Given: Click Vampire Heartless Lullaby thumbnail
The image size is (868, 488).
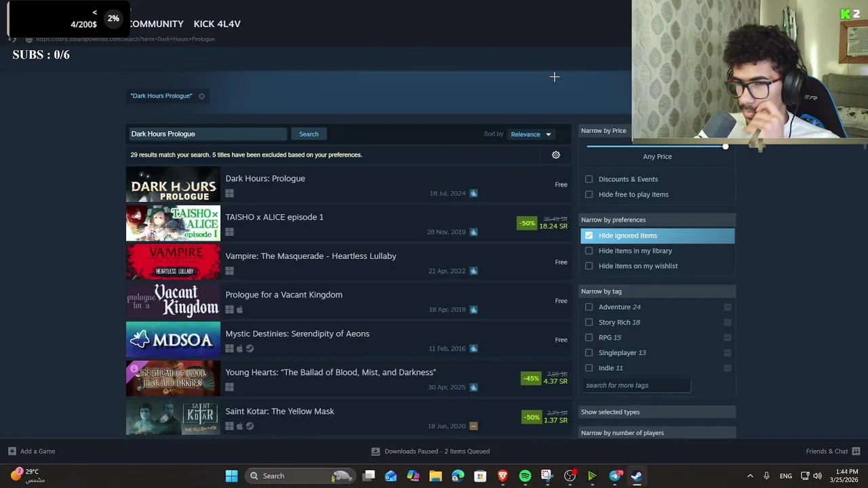Looking at the screenshot, I should pyautogui.click(x=173, y=262).
